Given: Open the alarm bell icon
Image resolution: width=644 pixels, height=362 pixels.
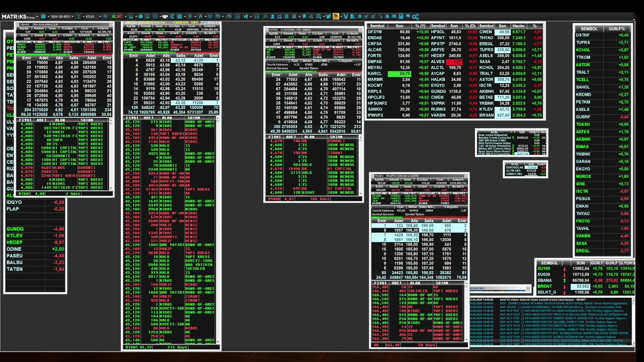Looking at the screenshot, I should pos(387,17).
